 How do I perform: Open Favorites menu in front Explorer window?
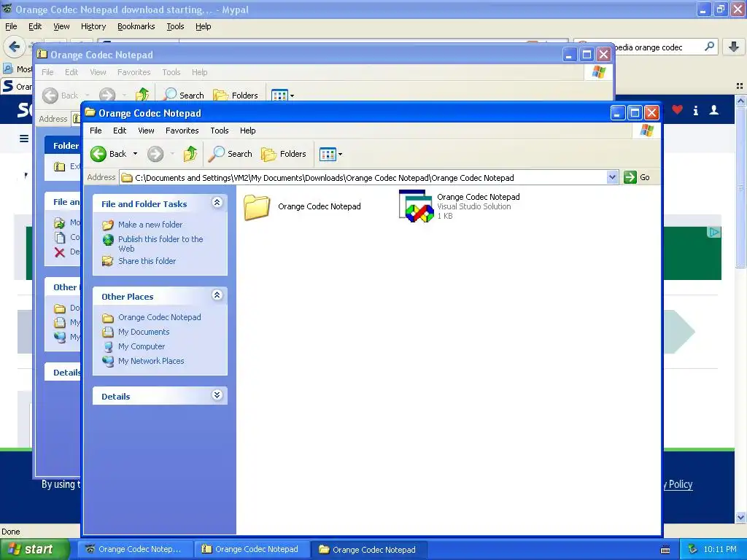click(x=182, y=131)
